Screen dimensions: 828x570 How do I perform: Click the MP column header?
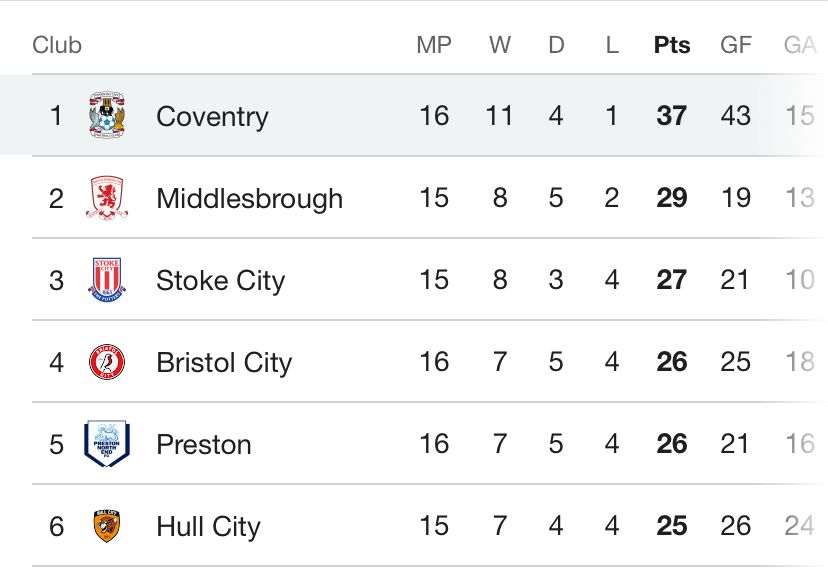click(x=434, y=45)
